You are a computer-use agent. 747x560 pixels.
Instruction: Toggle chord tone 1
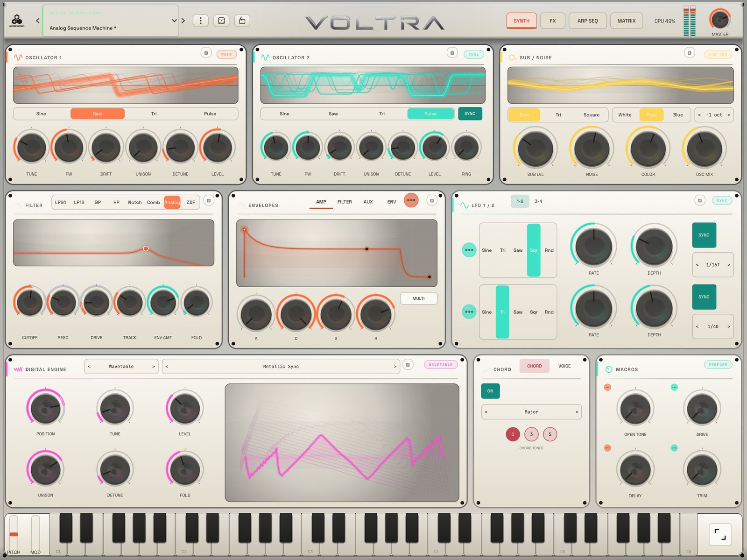pos(513,434)
